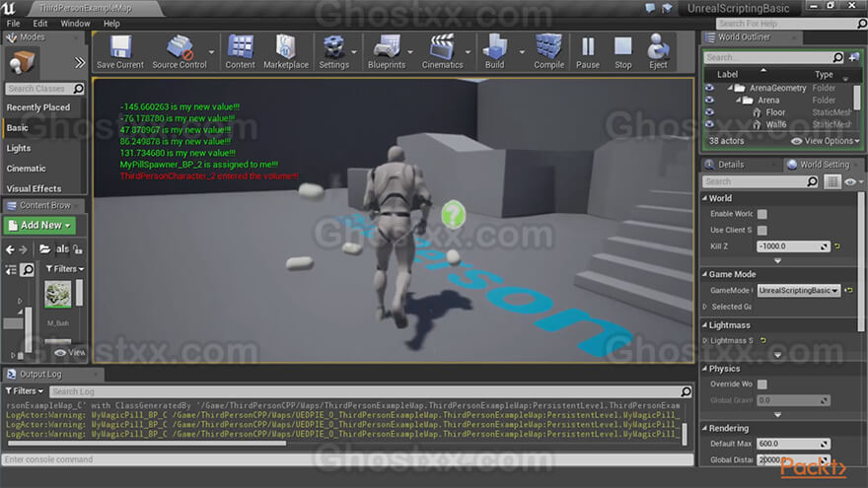Select Recently Placed category
This screenshot has width=868, height=488.
tap(38, 107)
